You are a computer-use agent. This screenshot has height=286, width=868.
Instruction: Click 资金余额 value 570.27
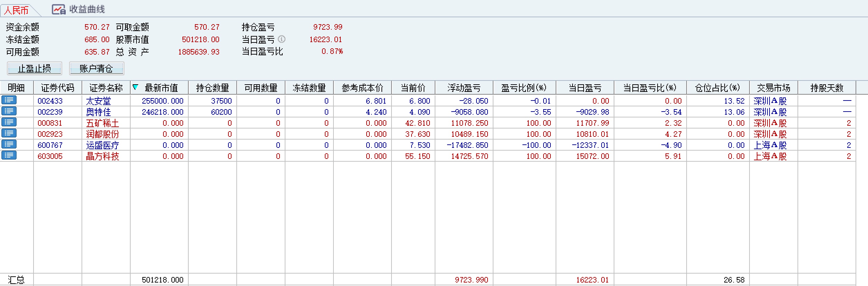pyautogui.click(x=97, y=27)
